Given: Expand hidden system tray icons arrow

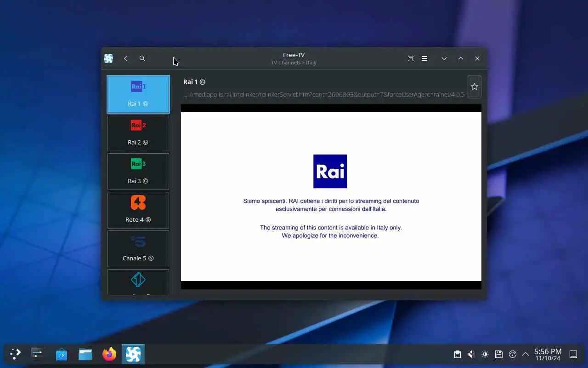Looking at the screenshot, I should point(526,354).
